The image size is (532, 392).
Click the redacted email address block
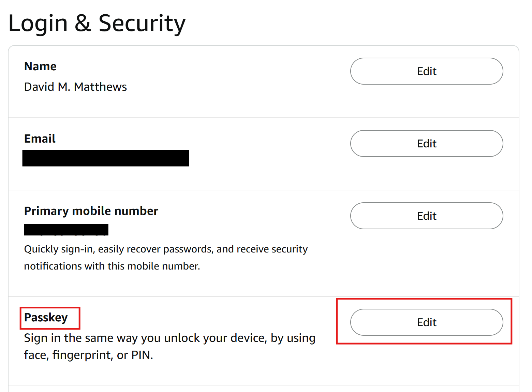point(106,158)
